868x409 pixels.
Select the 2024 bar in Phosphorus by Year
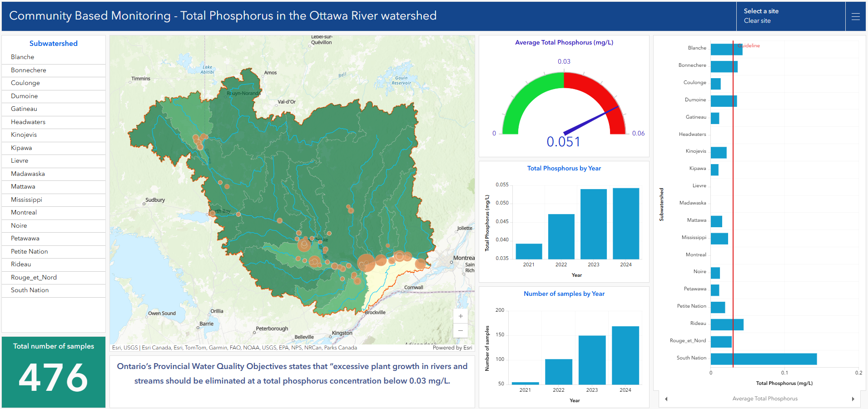click(x=626, y=224)
